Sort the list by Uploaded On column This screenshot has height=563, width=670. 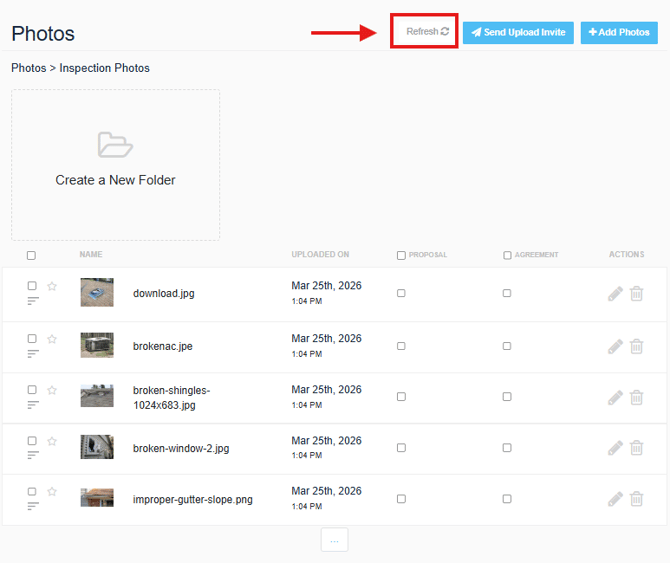320,255
